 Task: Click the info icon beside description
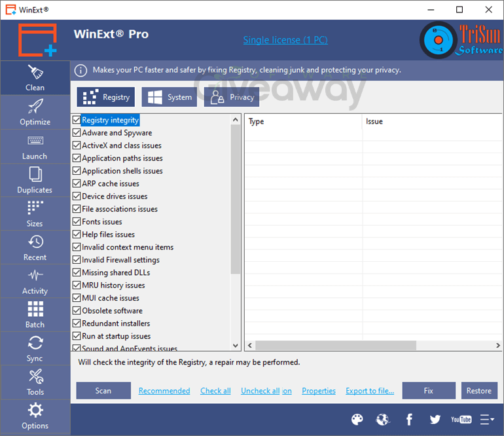[81, 70]
